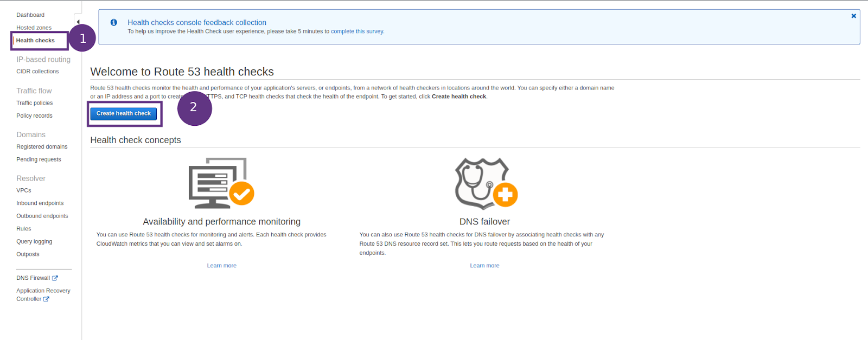This screenshot has width=868, height=340.
Task: Open the DNS Firewall link
Action: (x=33, y=278)
